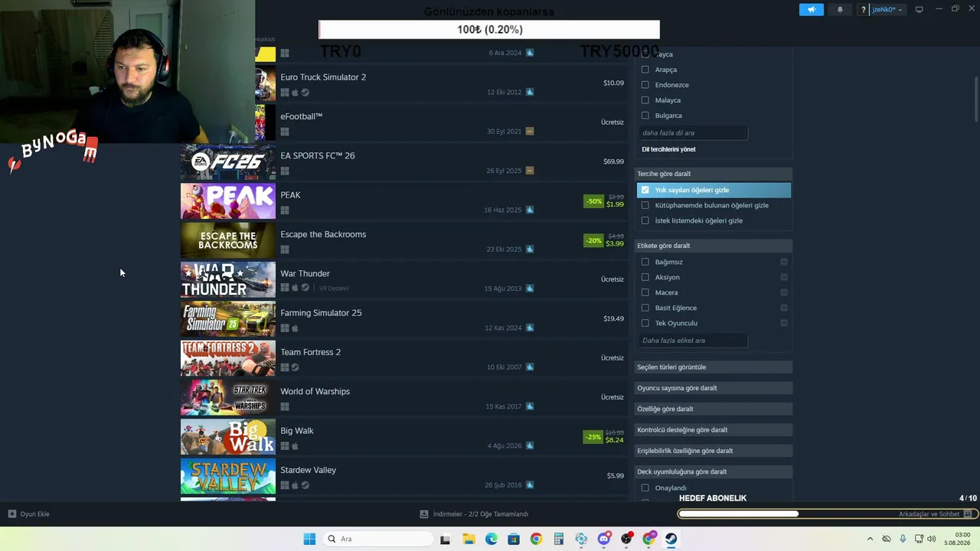Image resolution: width=980 pixels, height=551 pixels.
Task: Check the Basit Eğlence tag checkbox
Action: point(645,308)
